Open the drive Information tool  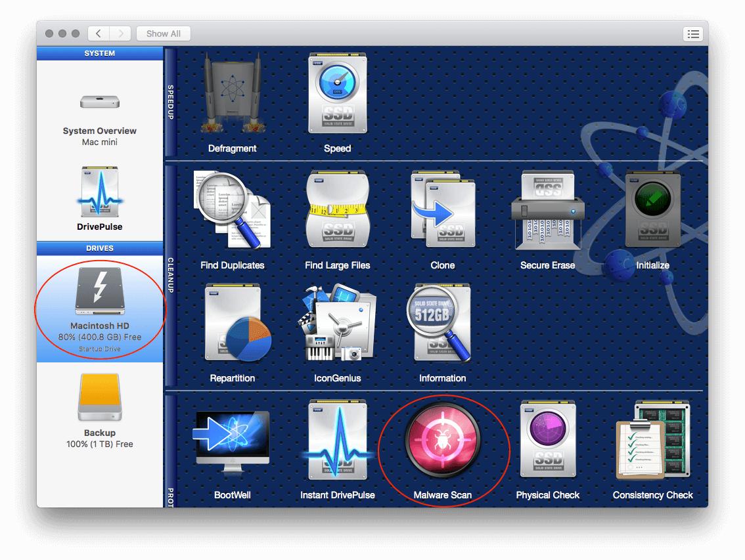click(442, 323)
